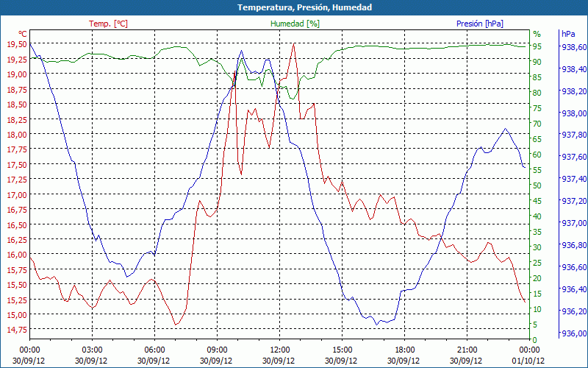Click temperature axis value "16,75"
Screen dimensions: 588x368
coord(17,210)
